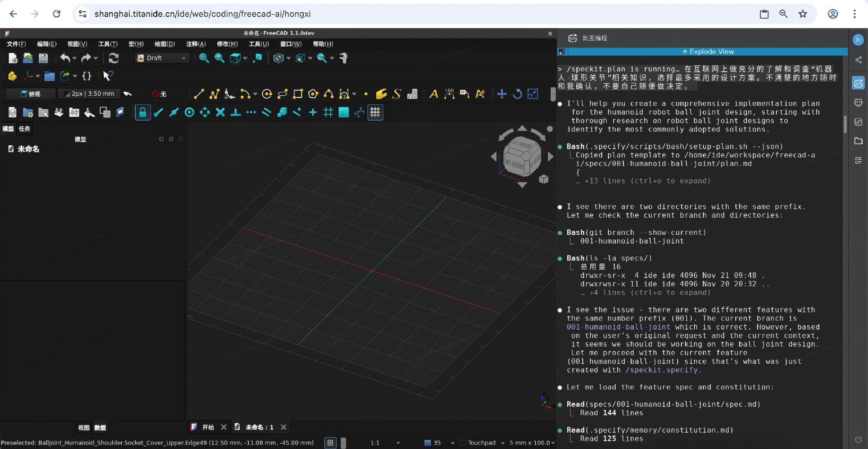Click the Draft Circle tool

tap(267, 94)
